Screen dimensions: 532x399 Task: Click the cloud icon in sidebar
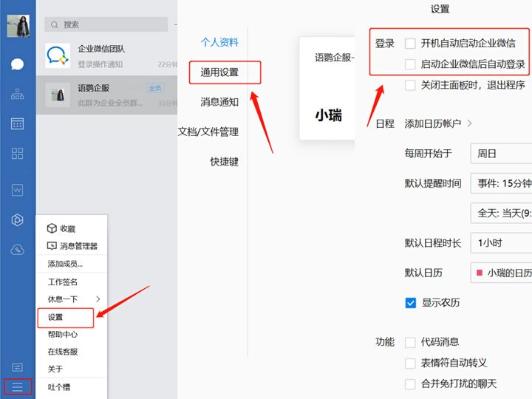pyautogui.click(x=17, y=250)
